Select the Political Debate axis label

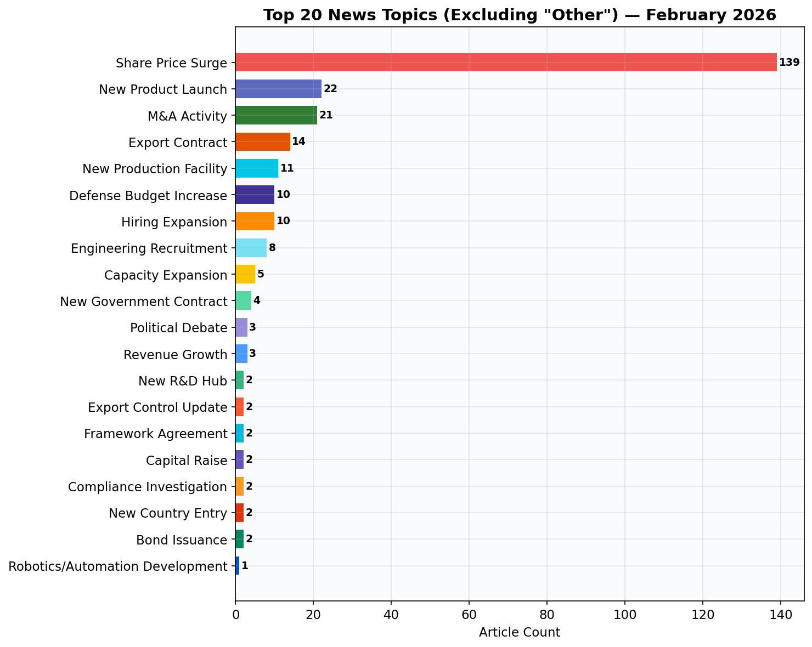(178, 327)
